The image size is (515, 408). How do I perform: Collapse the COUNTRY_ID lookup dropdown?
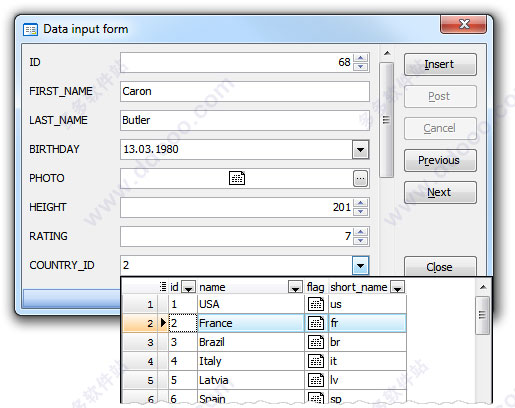[360, 265]
